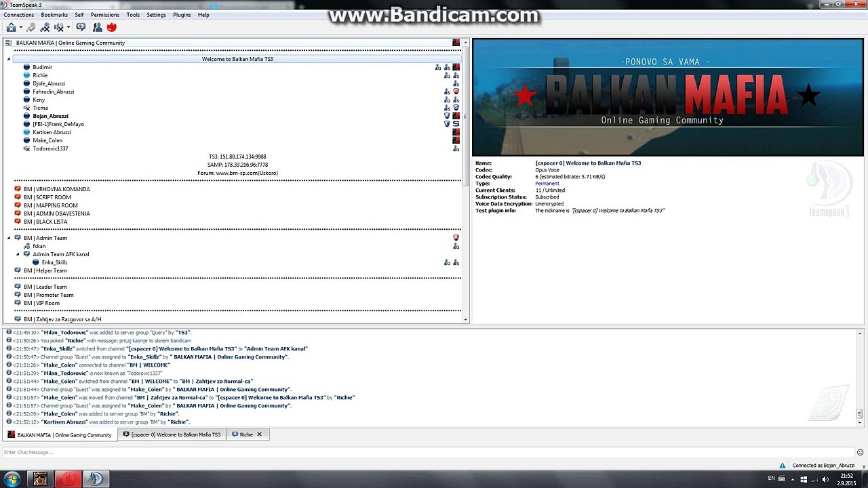Select user Keny

click(x=39, y=100)
